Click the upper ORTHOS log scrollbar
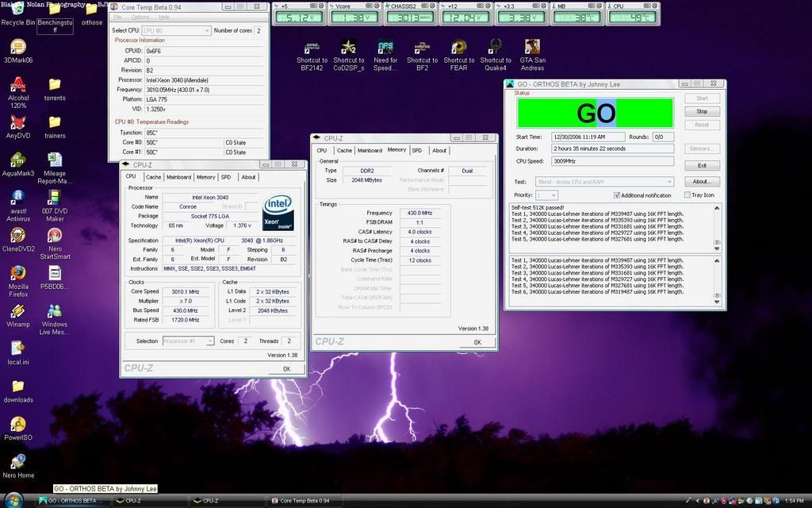812x508 pixels. (x=717, y=228)
